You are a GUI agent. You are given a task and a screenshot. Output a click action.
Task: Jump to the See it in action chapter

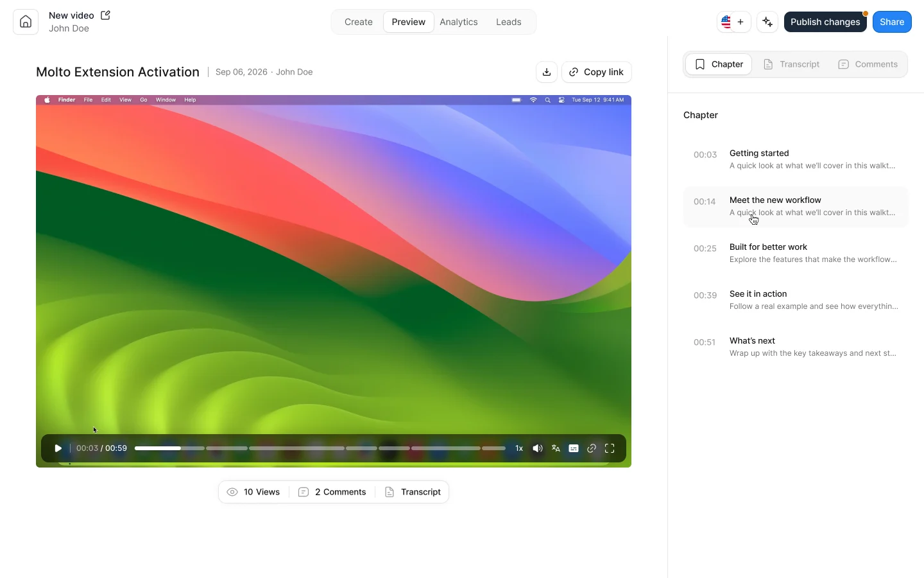tap(796, 300)
